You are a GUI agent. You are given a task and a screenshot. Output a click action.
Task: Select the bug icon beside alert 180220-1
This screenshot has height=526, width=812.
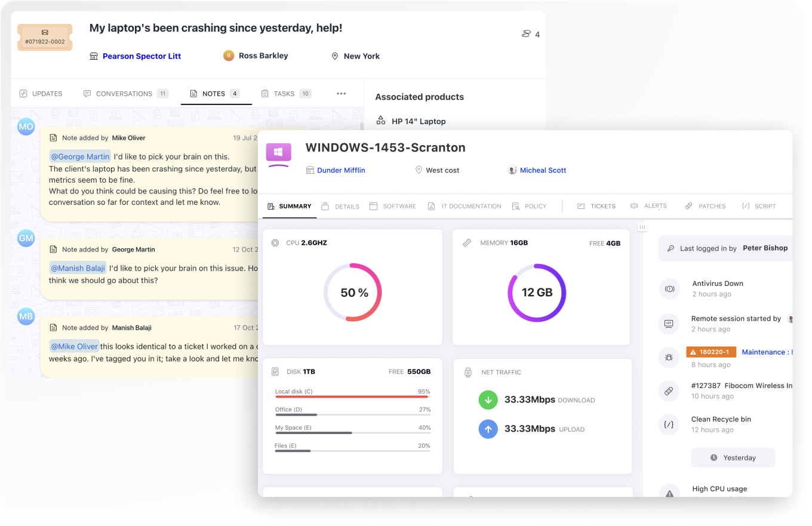click(x=670, y=357)
